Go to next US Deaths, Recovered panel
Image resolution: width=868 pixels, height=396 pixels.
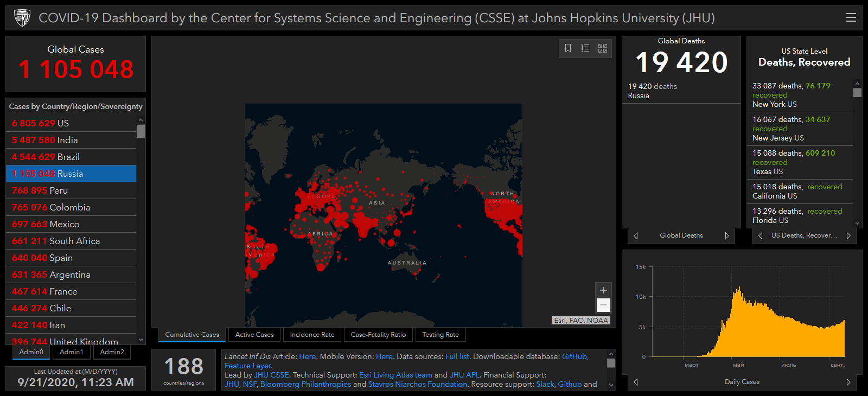tap(848, 235)
